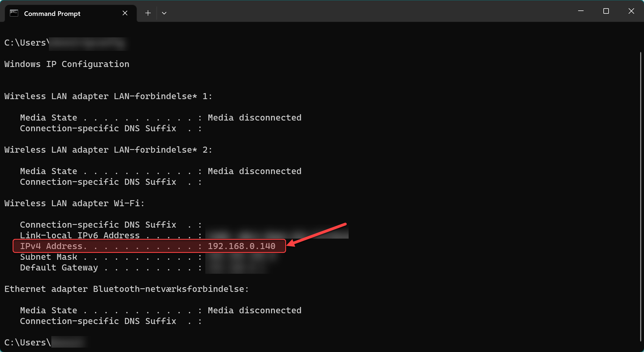Close the Command Prompt tab
This screenshot has height=352, width=644.
coord(125,13)
